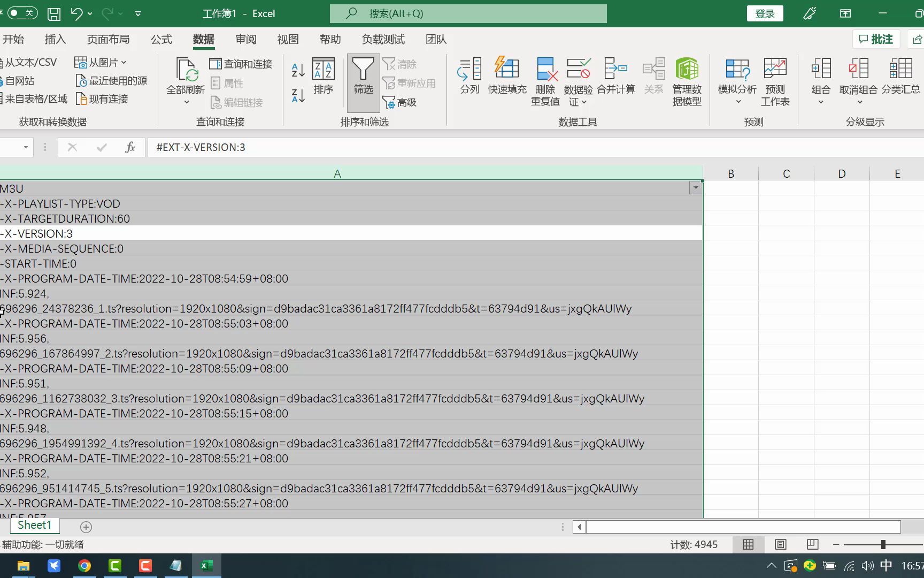The height and width of the screenshot is (578, 924).
Task: Open the Name Box dropdown arrow
Action: [x=26, y=147]
